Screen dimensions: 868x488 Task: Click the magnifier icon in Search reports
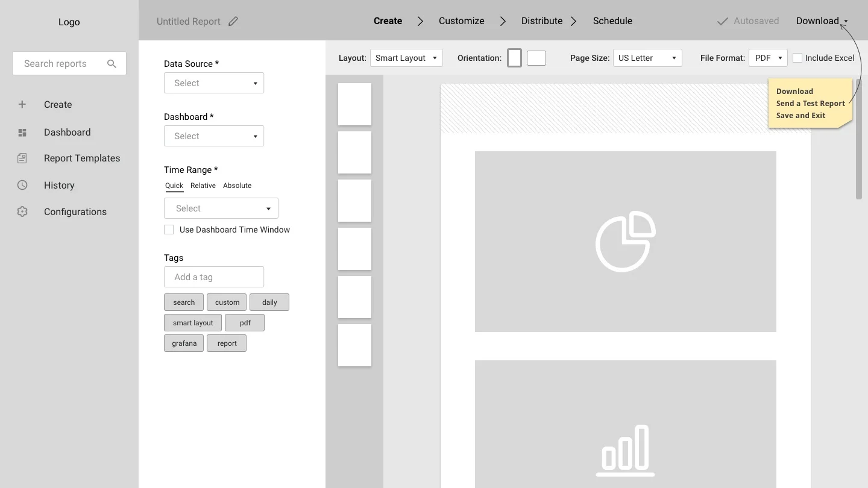112,64
